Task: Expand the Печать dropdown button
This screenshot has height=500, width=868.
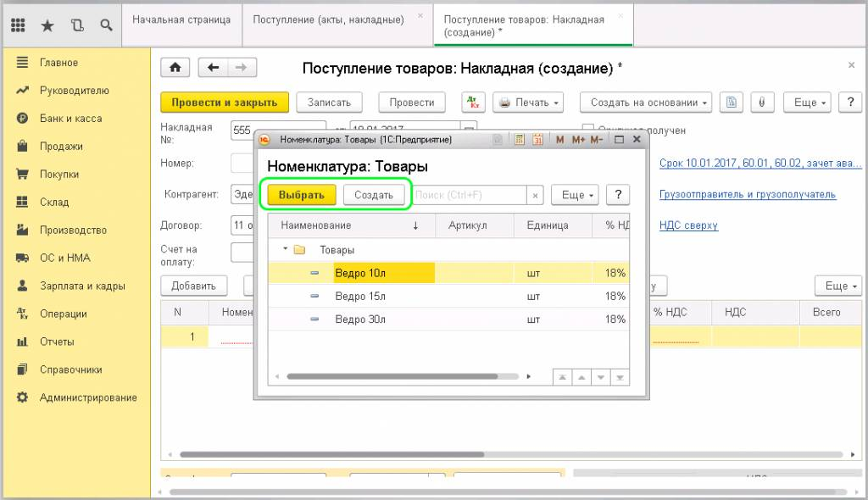Action: click(x=528, y=103)
